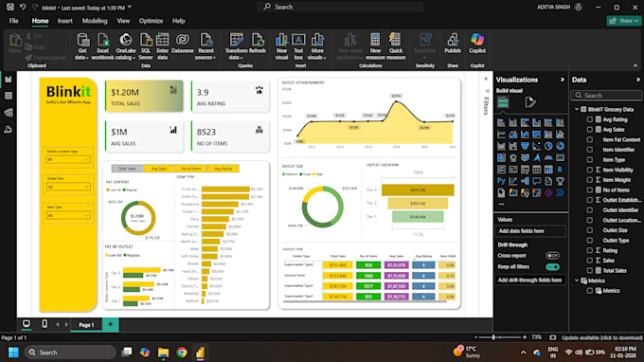Image resolution: width=644 pixels, height=362 pixels.
Task: Switch to the View ribbon tab
Action: [123, 21]
